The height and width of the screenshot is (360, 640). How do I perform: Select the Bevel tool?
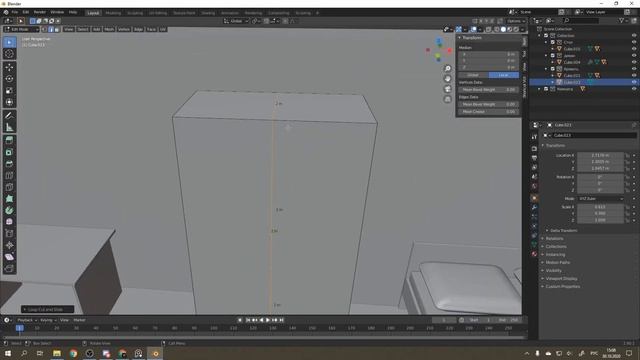pos(9,164)
